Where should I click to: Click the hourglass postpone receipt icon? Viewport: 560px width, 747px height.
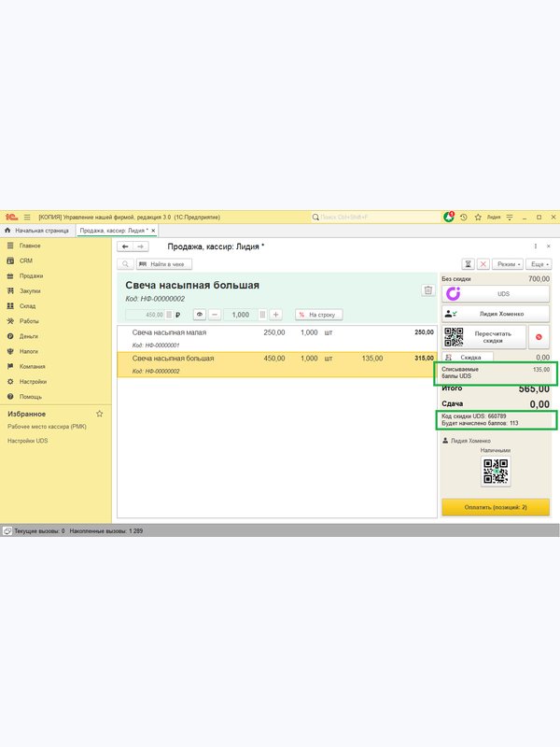(x=468, y=264)
